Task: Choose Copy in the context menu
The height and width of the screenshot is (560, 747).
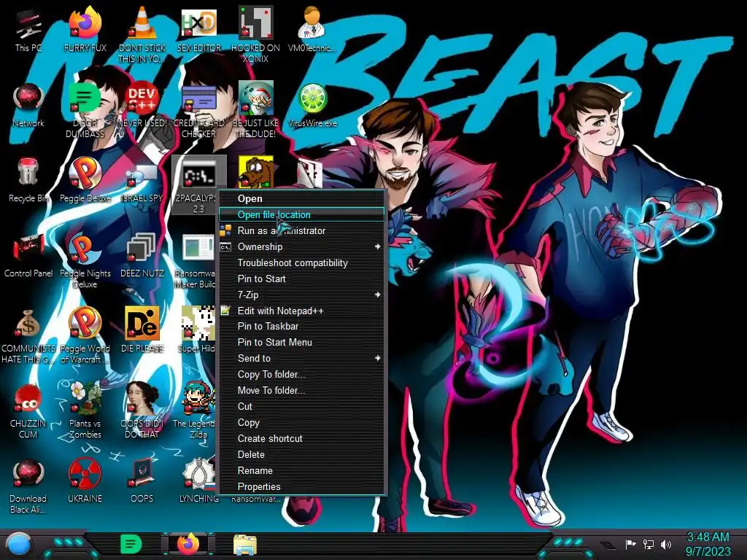Action: (x=301, y=422)
